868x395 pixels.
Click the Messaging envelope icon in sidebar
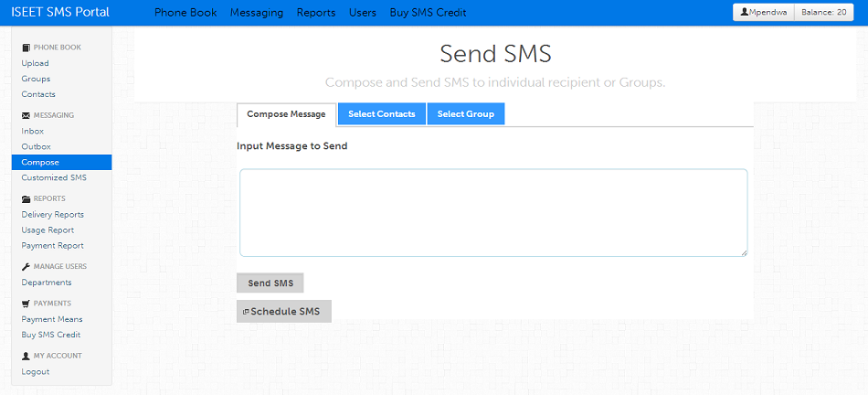pos(26,115)
